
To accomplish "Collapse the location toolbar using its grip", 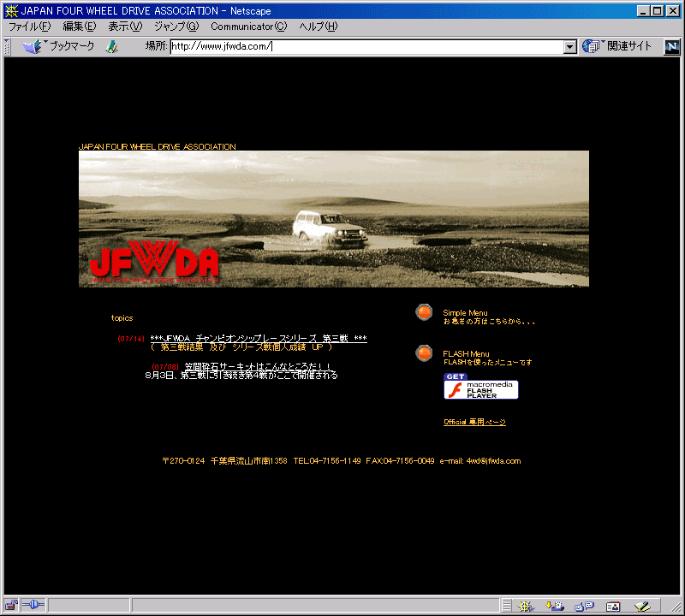I will (7, 47).
